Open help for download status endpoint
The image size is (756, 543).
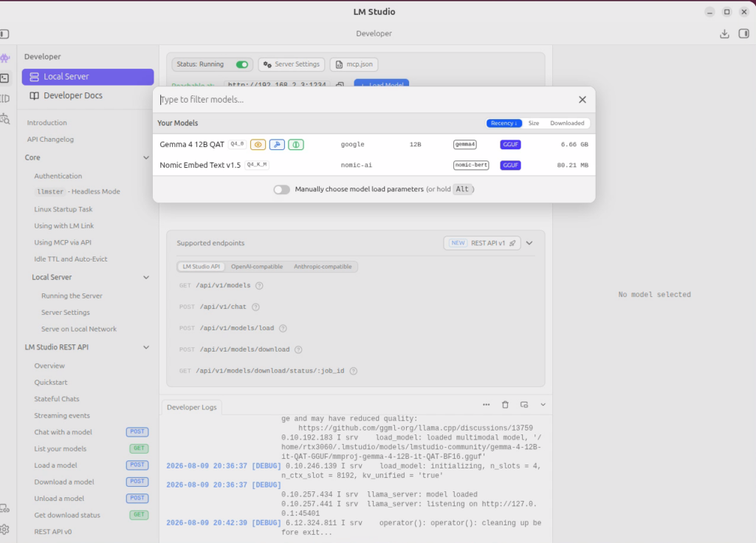point(354,371)
